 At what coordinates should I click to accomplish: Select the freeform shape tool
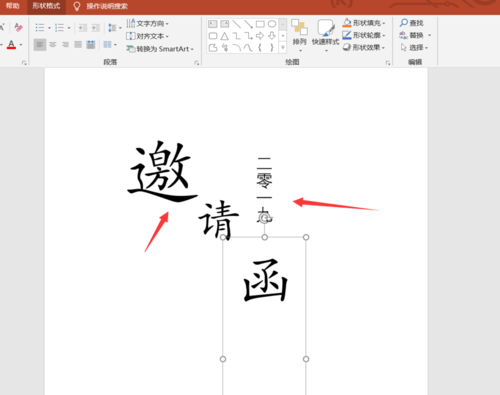[x=213, y=48]
